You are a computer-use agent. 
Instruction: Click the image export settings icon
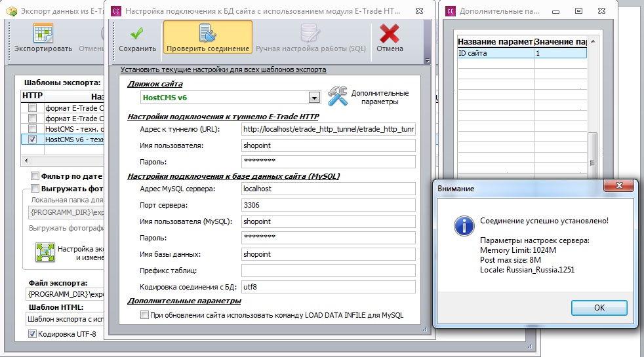point(45,252)
